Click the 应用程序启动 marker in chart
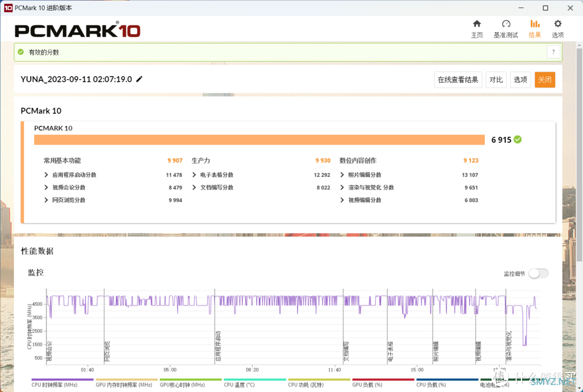The image size is (583, 392). pyautogui.click(x=218, y=346)
